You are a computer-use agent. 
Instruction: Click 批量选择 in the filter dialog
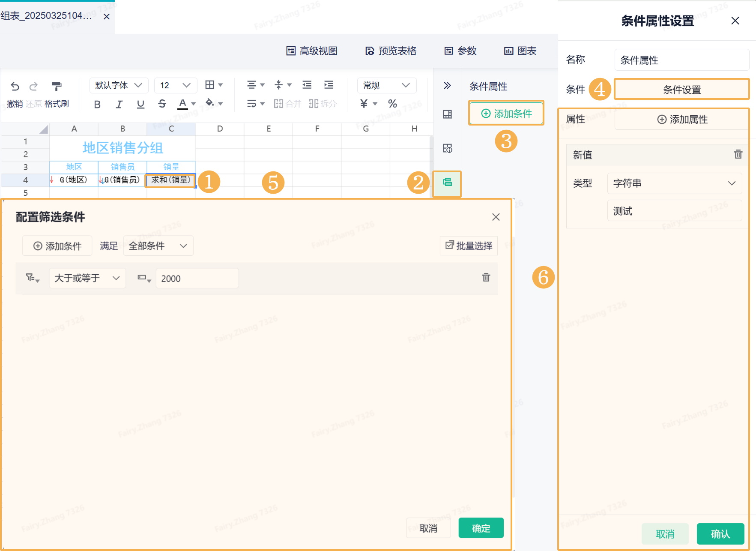(x=469, y=246)
